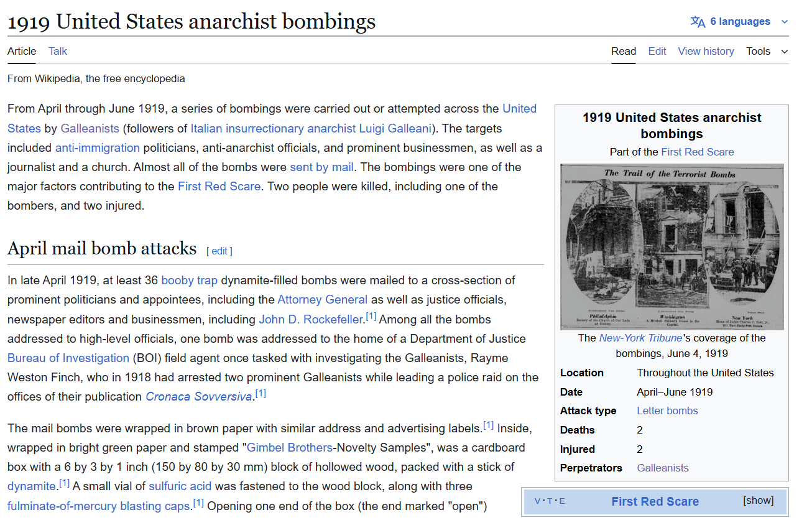Click citation [1] after blasting caps
The image size is (812, 520).
coord(198,503)
